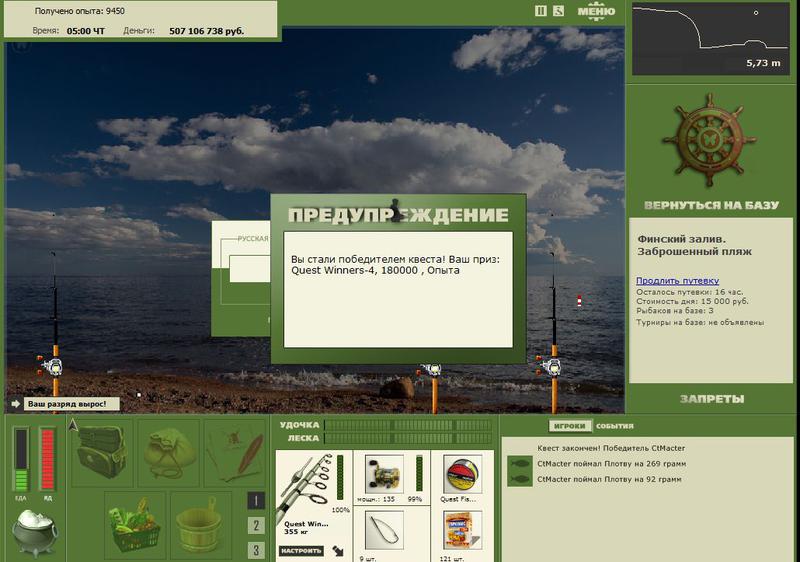Open the ЗАПРЕТЫ section

tap(712, 399)
